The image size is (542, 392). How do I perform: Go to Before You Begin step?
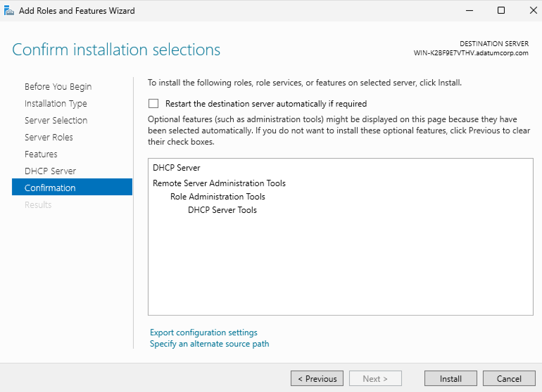(58, 87)
